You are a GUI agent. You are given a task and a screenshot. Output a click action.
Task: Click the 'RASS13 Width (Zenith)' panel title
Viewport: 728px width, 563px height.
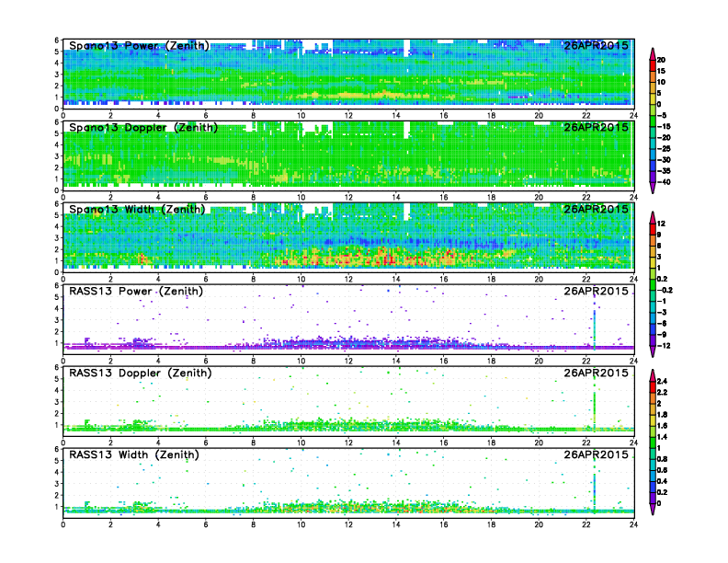point(133,454)
